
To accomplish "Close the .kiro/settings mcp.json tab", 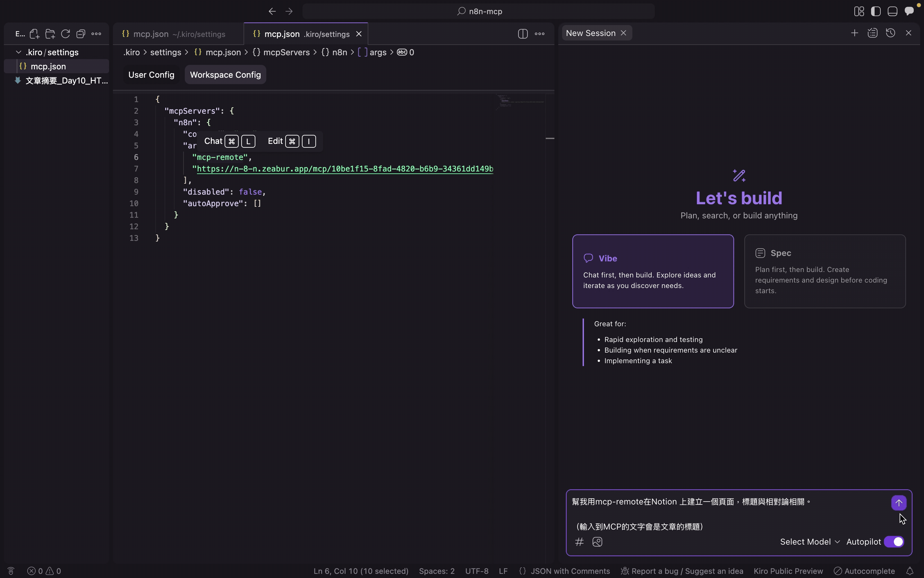I will 359,34.
